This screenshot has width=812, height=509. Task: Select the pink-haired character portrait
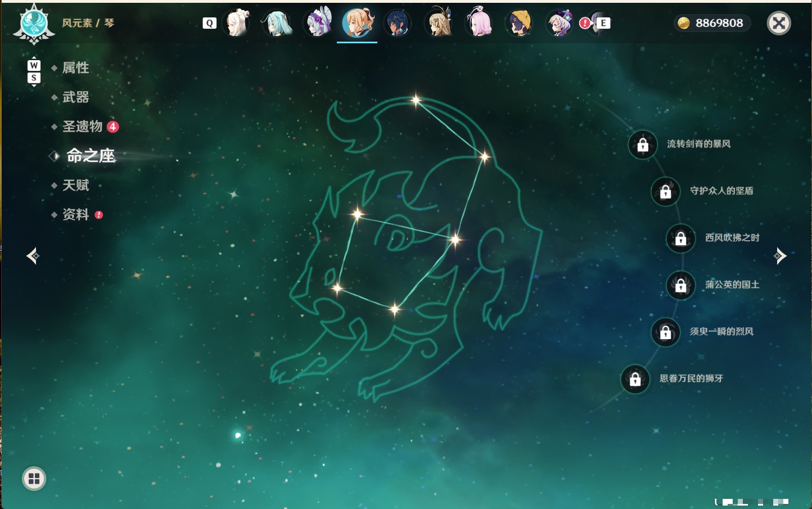pos(478,23)
